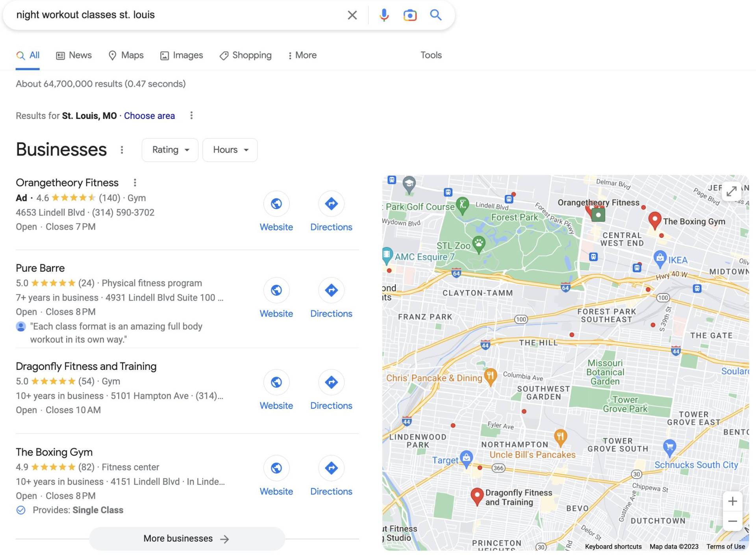Open the Rating filter dropdown
Screen dimensions: 756x555
tap(169, 150)
